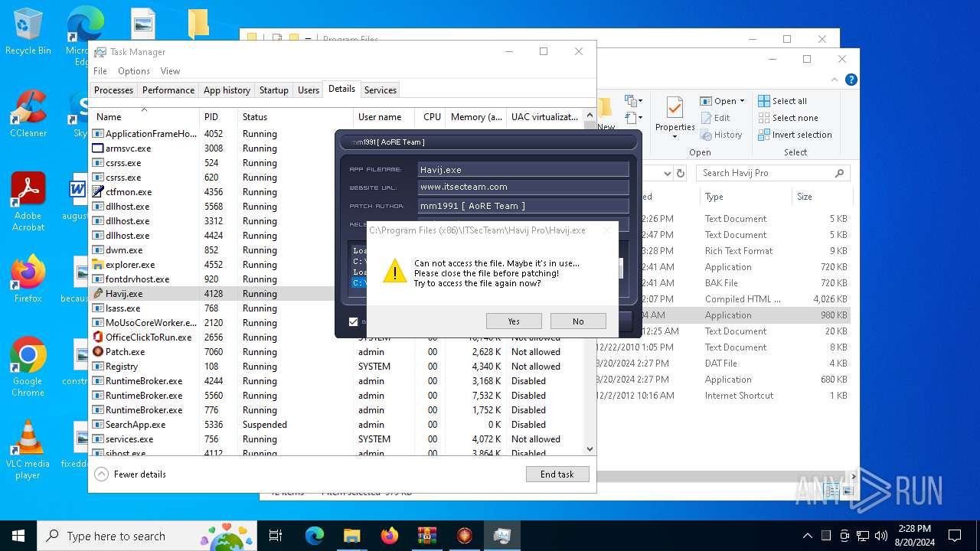Show hidden system tray icons

807,536
